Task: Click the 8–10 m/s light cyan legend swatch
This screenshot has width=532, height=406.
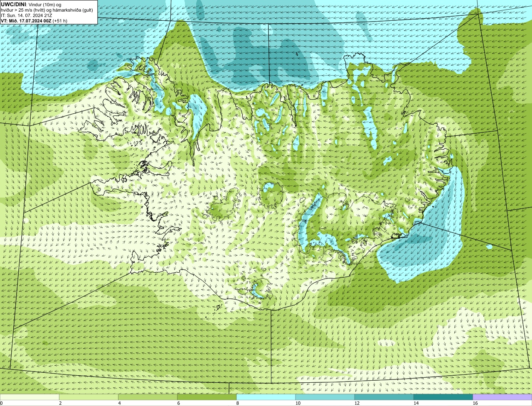Action: tap(266, 397)
